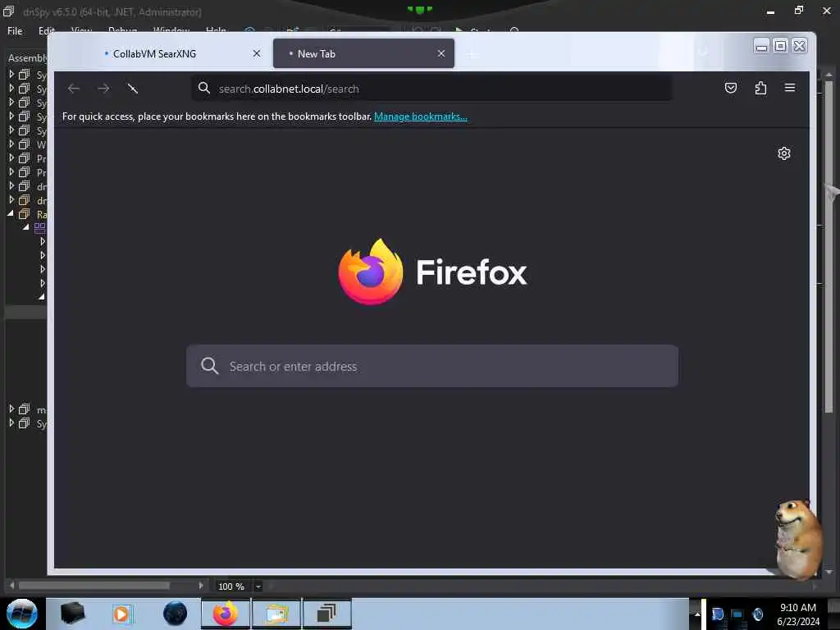This screenshot has width=840, height=630.
Task: Go back using Firefox back arrow
Action: point(74,89)
